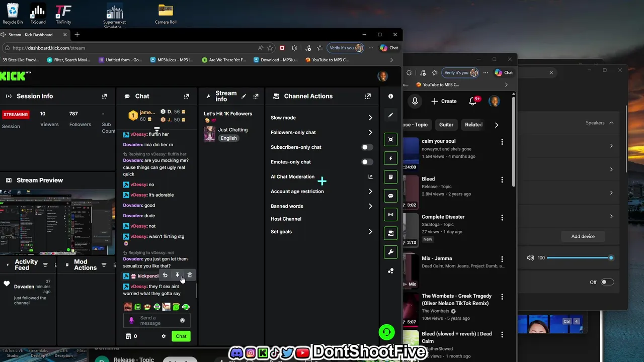Reply to kickpencil message with reply icon

pos(165,276)
